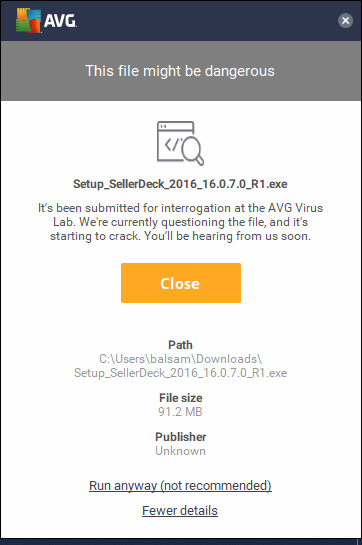Click the gray Setup_SellerDeck file name under Path
Image resolution: width=362 pixels, height=545 pixels.
(180, 373)
